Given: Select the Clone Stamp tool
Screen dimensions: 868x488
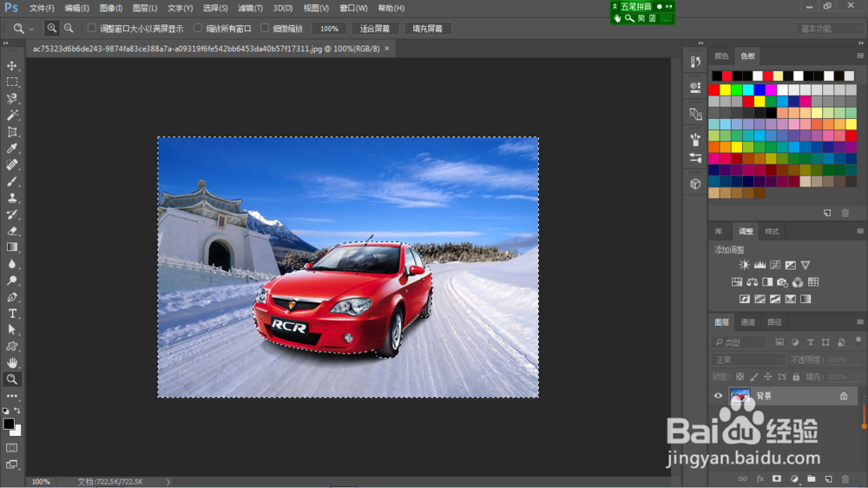Looking at the screenshot, I should click(x=11, y=198).
